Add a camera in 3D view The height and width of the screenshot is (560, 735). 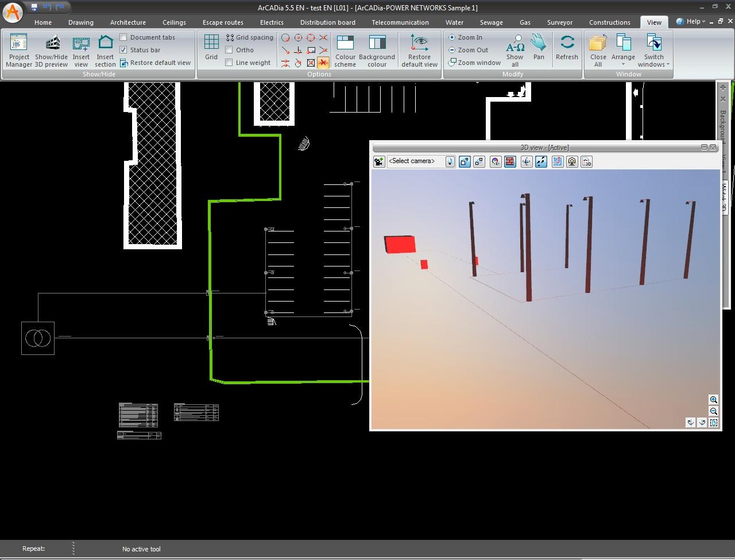click(x=379, y=162)
